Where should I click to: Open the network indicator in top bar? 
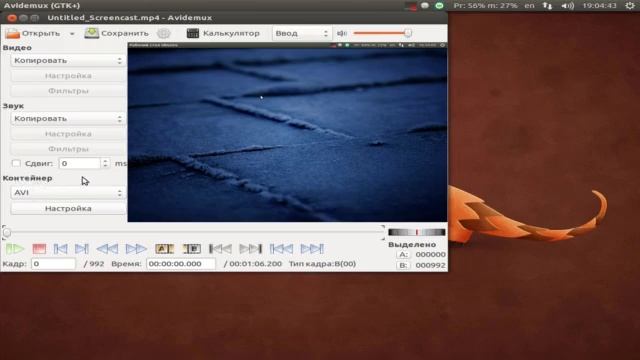pos(547,6)
